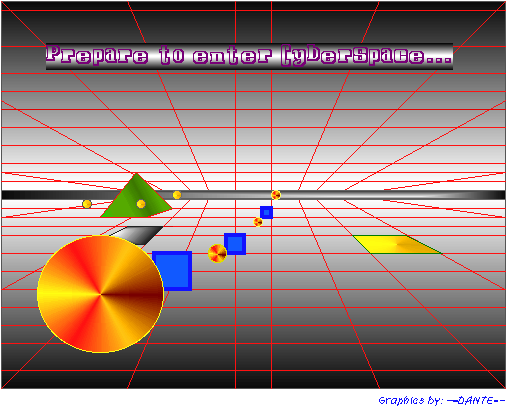Click the yellow dot right of the triangle's peak

pyautogui.click(x=177, y=195)
